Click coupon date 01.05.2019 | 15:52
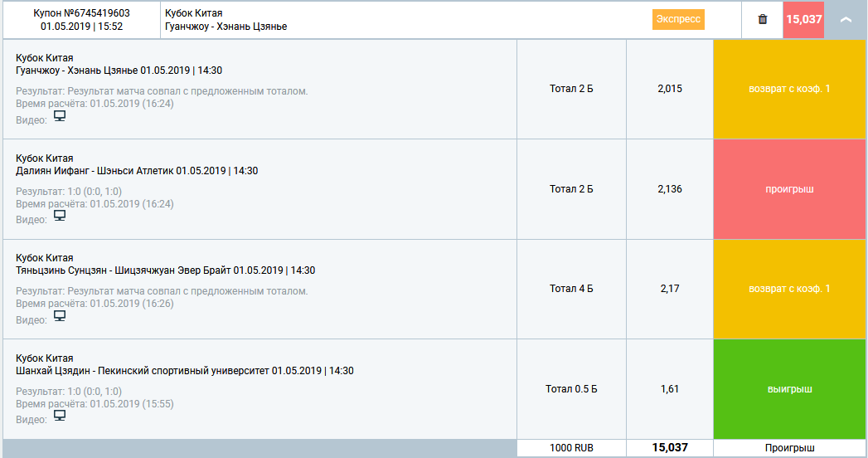 click(81, 27)
